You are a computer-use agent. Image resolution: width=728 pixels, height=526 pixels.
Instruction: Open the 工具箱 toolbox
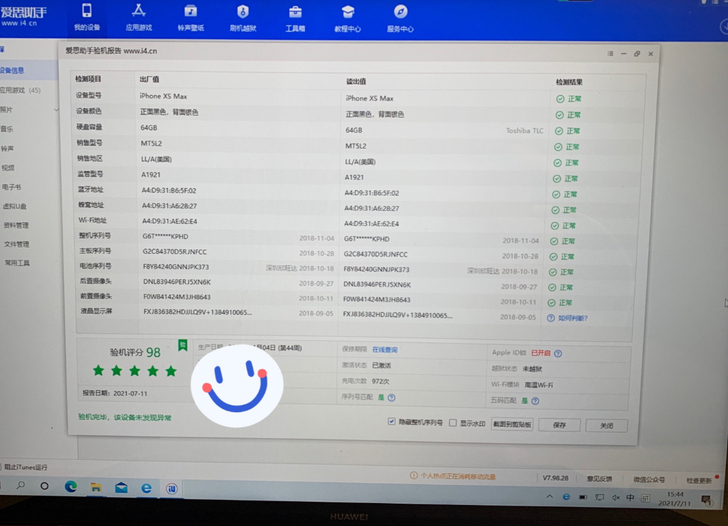coord(295,18)
